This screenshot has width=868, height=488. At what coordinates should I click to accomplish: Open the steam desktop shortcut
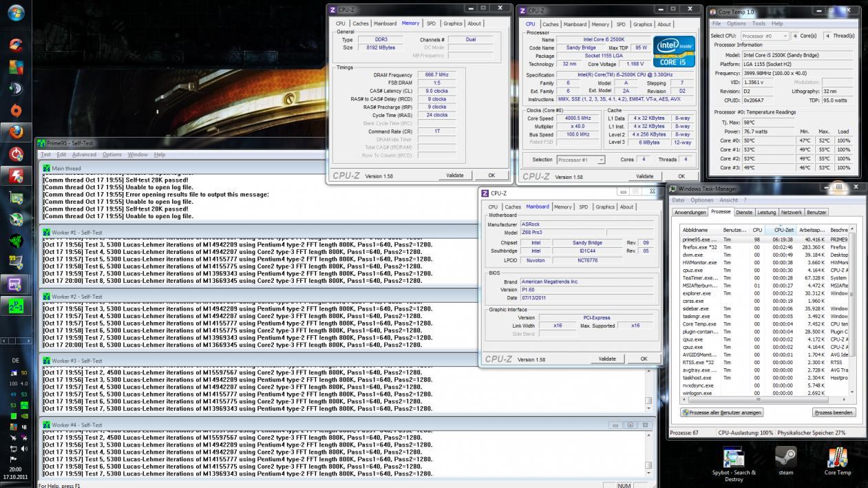pos(785,461)
